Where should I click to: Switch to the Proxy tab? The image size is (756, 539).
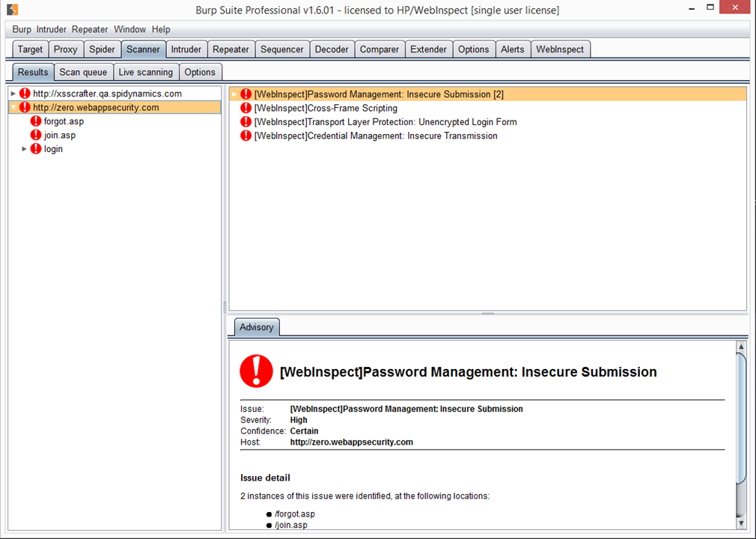[x=66, y=49]
